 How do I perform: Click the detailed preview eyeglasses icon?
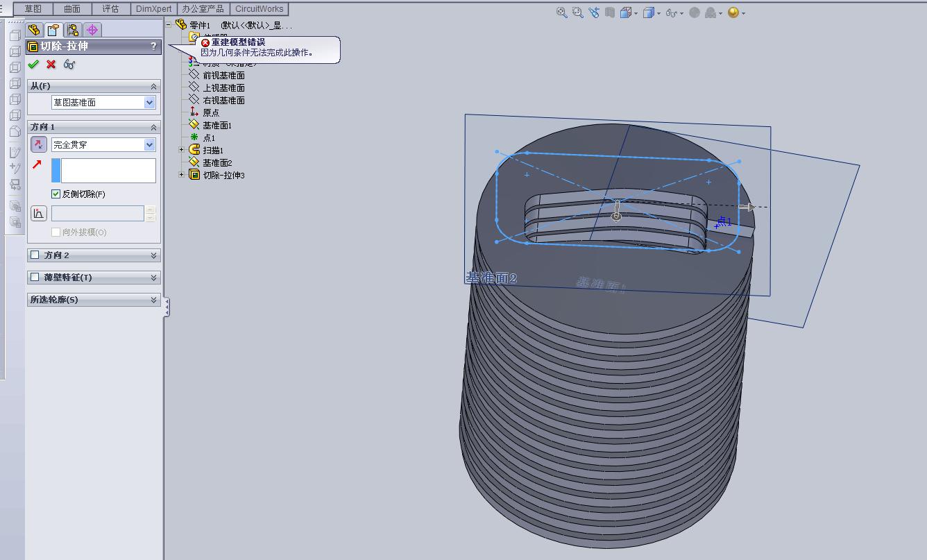(69, 65)
